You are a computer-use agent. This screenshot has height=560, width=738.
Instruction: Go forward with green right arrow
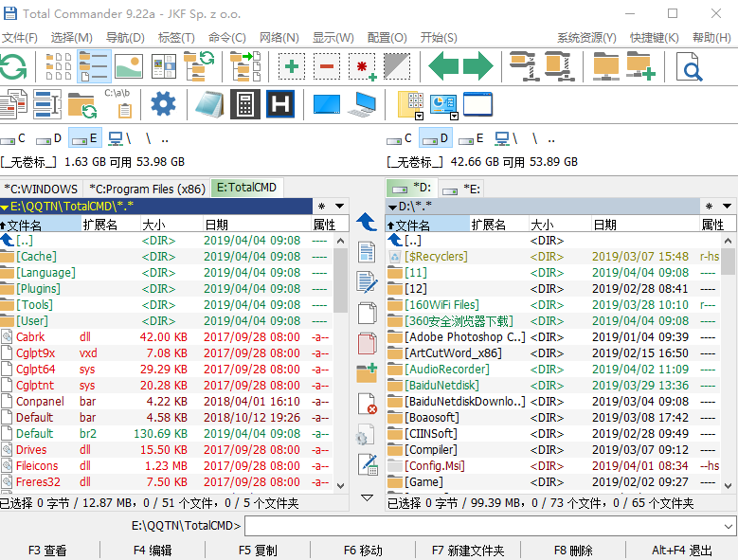tap(477, 66)
